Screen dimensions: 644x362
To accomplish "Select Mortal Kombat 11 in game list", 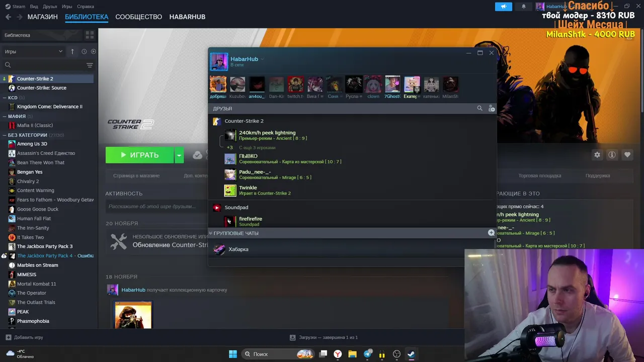I will point(36,284).
